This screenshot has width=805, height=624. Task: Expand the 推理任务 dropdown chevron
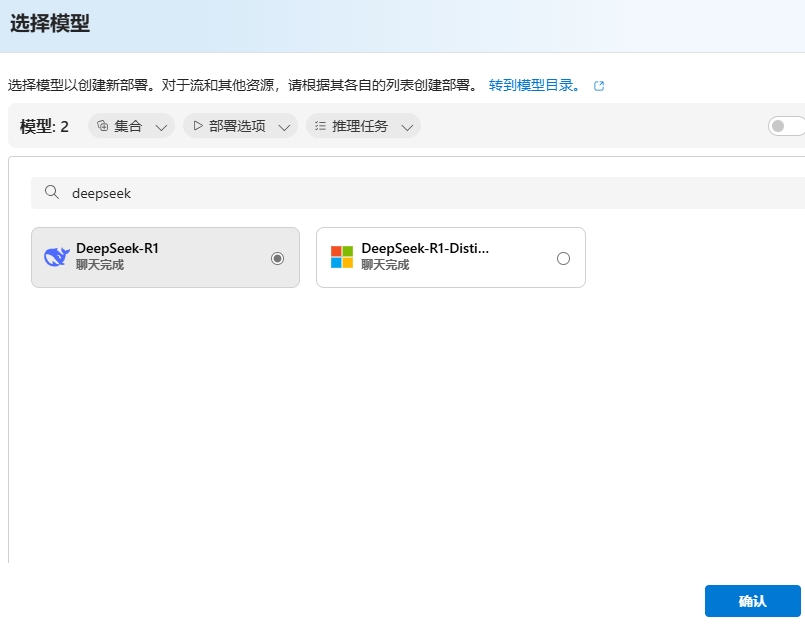click(x=407, y=127)
